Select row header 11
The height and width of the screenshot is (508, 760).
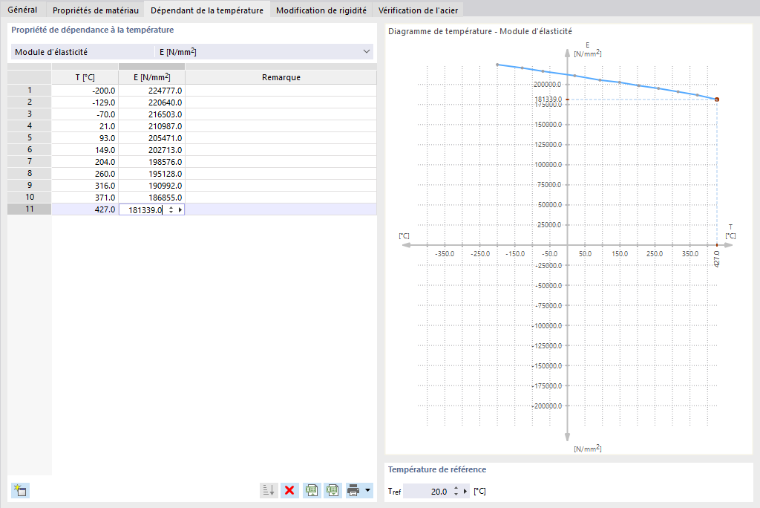point(30,209)
